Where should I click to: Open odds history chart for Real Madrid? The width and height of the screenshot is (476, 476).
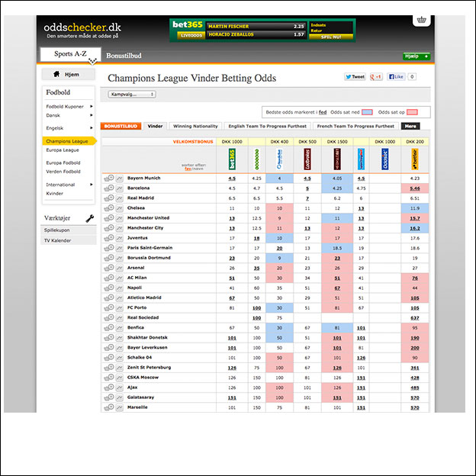pyautogui.click(x=120, y=198)
